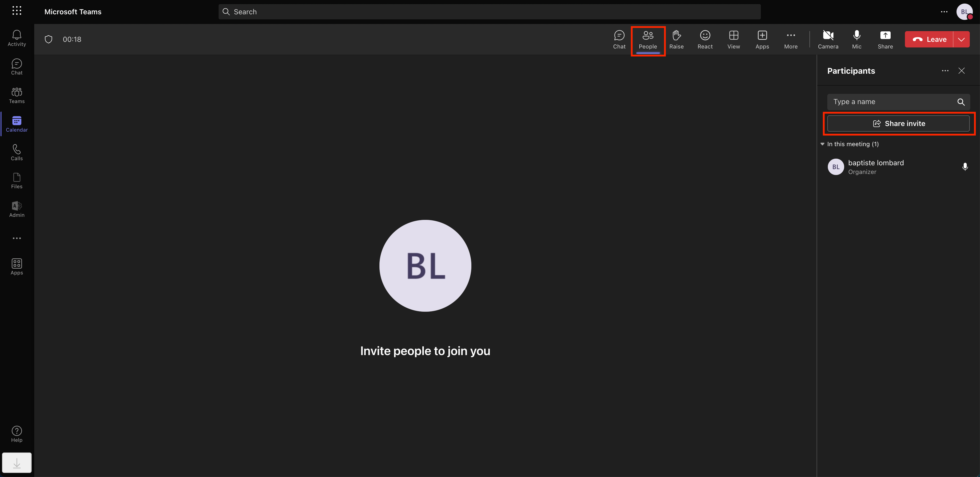Close the Participants panel
This screenshot has height=477, width=980.
point(961,71)
